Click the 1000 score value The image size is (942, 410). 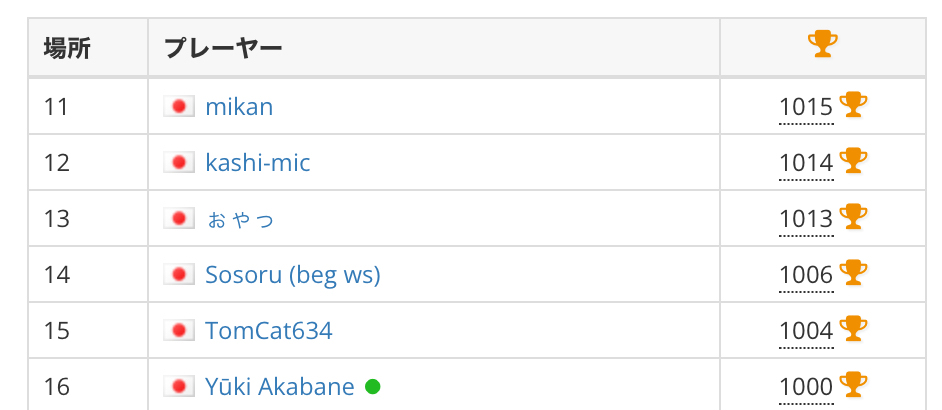click(x=806, y=387)
